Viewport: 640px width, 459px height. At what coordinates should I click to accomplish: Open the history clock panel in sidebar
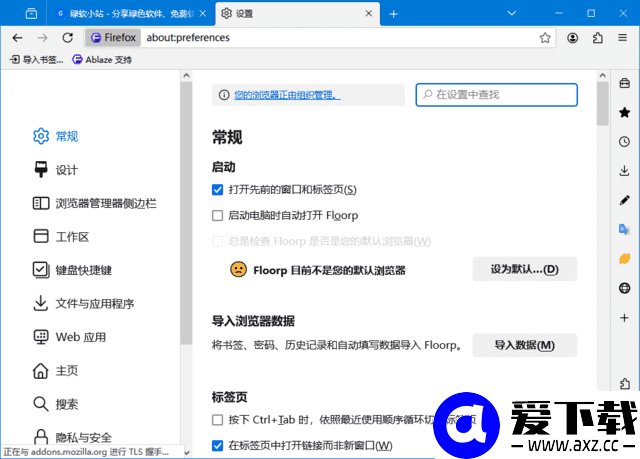pos(624,142)
